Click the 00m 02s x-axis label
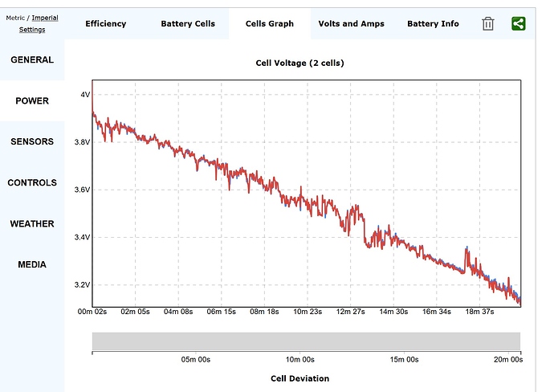 pyautogui.click(x=92, y=312)
